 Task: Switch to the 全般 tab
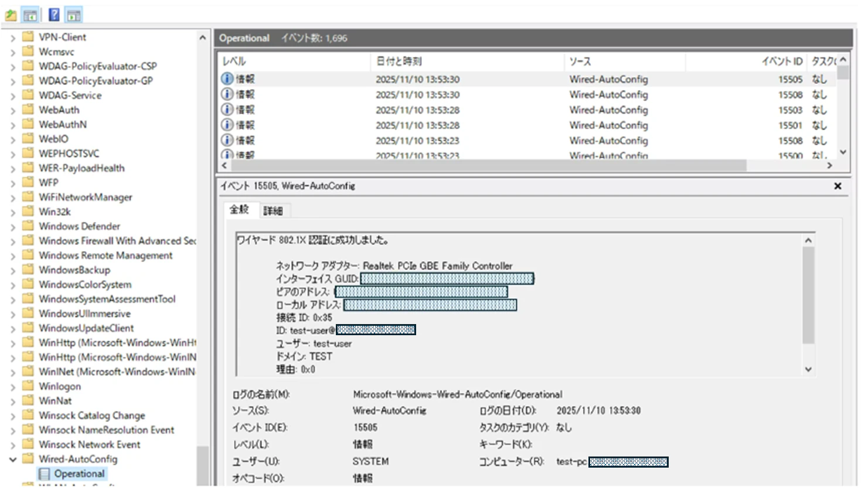point(239,209)
